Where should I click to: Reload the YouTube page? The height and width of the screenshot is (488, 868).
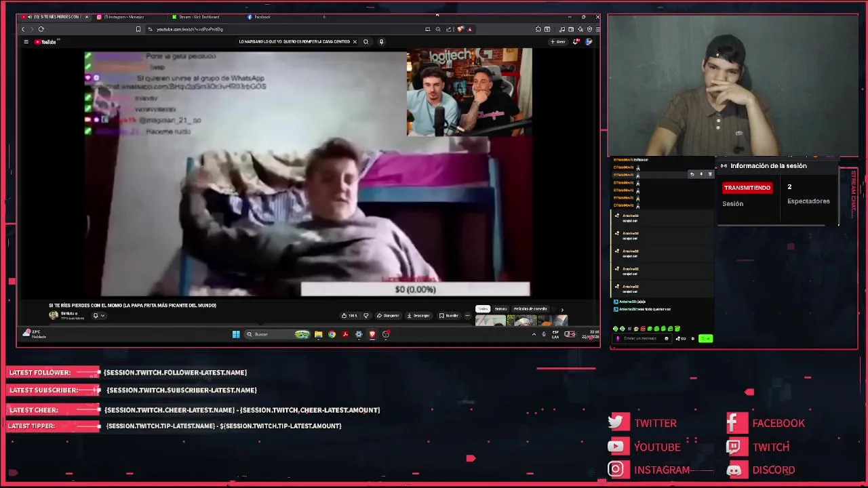click(x=41, y=29)
